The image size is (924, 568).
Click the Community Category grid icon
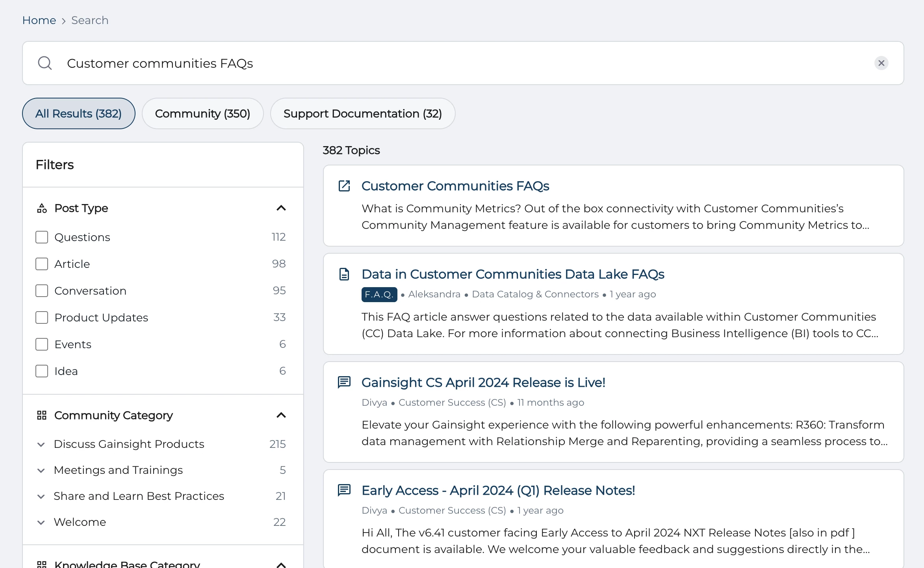pyautogui.click(x=42, y=415)
